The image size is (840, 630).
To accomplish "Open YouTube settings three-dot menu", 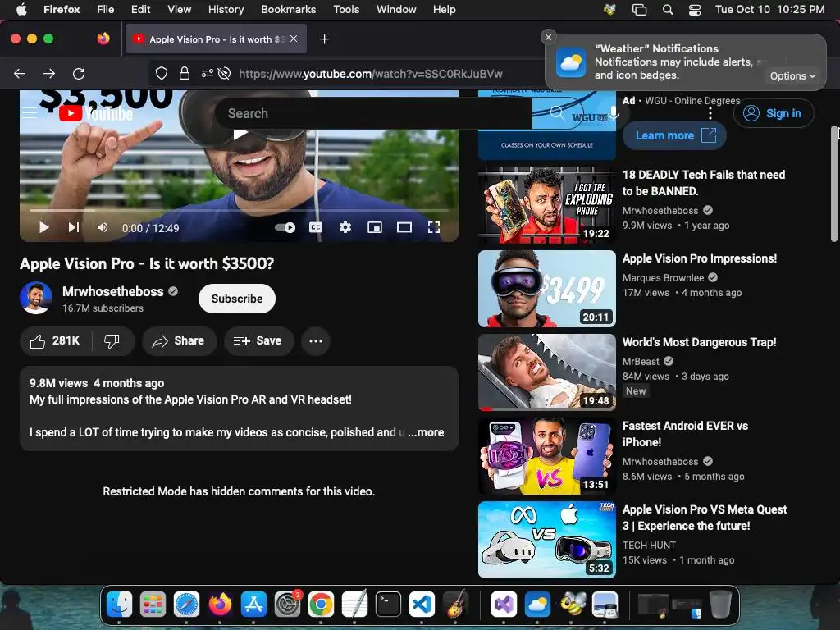I will (710, 113).
